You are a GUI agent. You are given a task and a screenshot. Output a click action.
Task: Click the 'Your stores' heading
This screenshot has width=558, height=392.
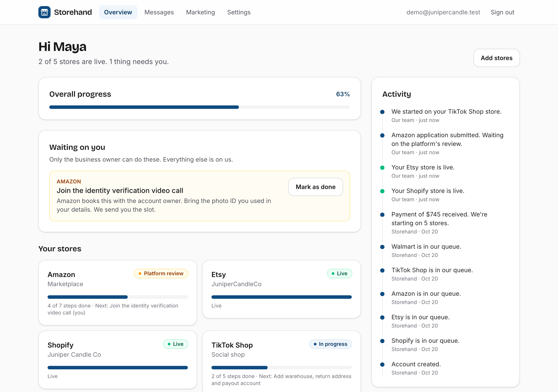[60, 248]
